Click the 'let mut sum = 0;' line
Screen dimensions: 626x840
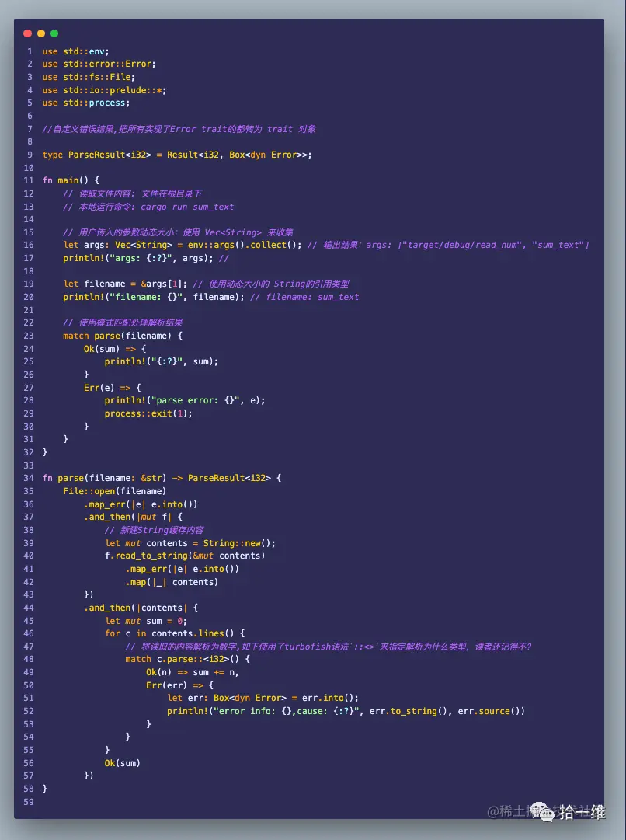pos(146,621)
